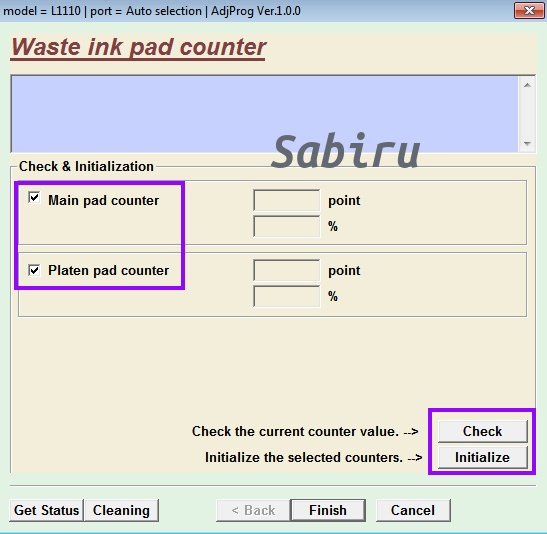Click the 'Check & Initialization' group label

(86, 166)
